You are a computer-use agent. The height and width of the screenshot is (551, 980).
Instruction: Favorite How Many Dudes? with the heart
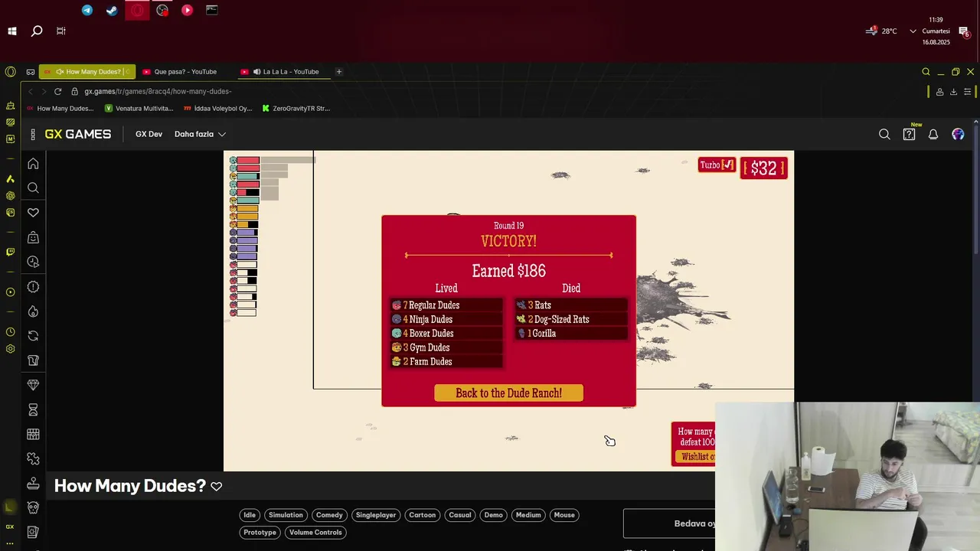[217, 487]
